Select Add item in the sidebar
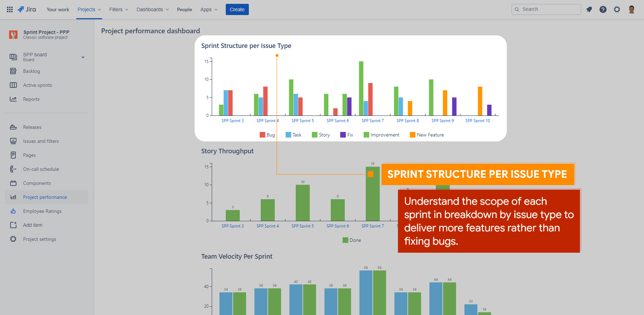Screen dimensions: 644x315 click(33, 225)
